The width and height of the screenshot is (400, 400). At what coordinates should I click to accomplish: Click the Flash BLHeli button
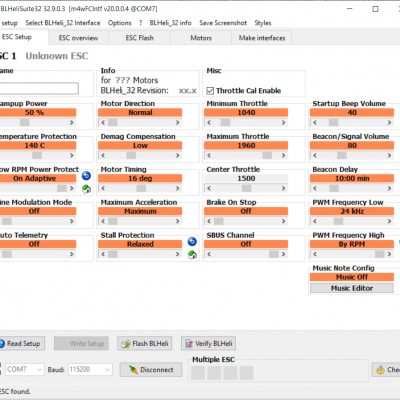[x=145, y=343]
